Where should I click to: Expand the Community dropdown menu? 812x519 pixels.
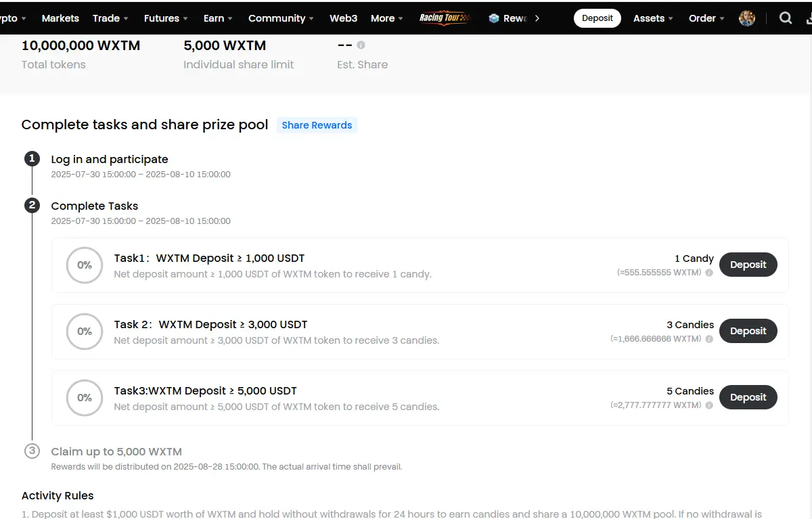click(281, 18)
